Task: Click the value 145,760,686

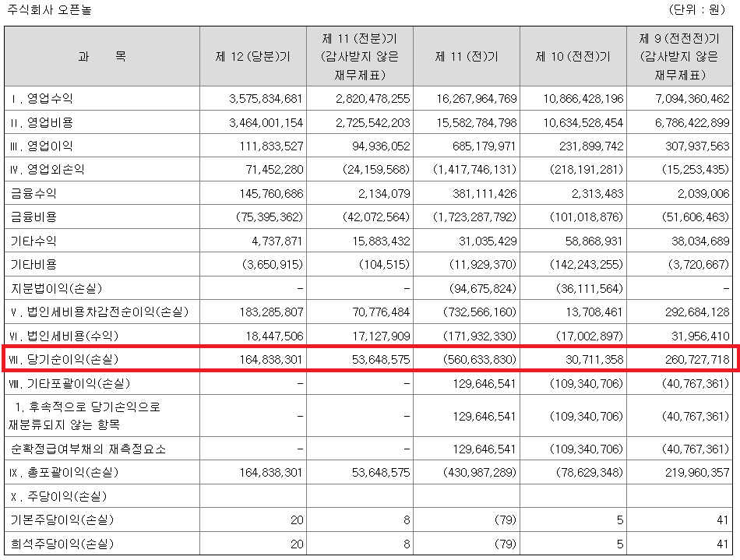Action: tap(271, 193)
